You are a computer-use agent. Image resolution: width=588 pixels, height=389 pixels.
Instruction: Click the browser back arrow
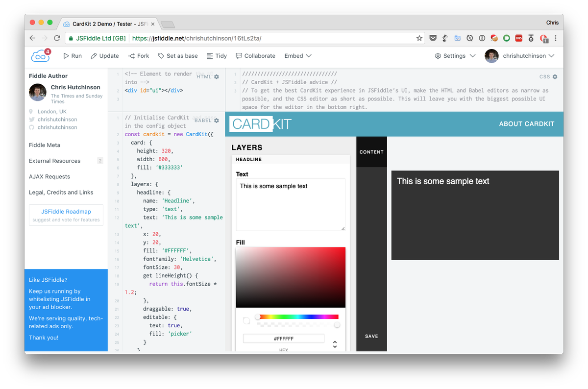point(32,38)
